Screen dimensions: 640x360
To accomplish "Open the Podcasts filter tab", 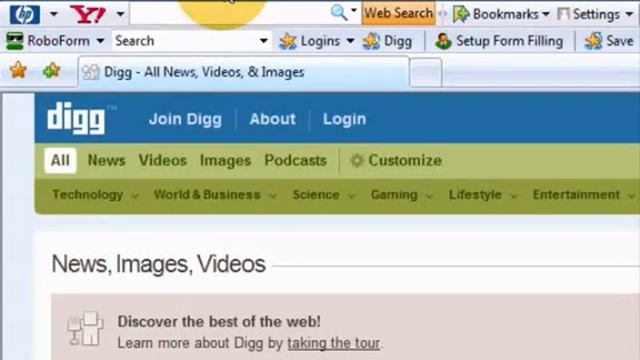I will coord(296,160).
